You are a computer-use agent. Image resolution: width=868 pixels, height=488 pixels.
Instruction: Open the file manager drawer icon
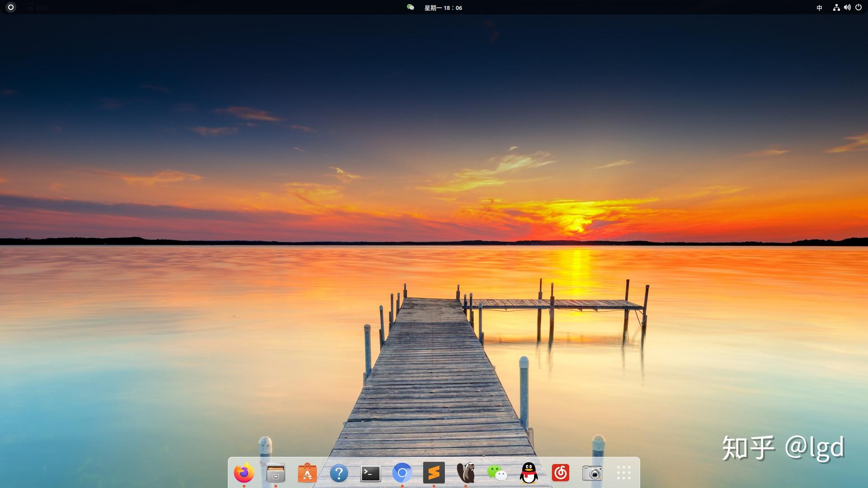coord(275,473)
